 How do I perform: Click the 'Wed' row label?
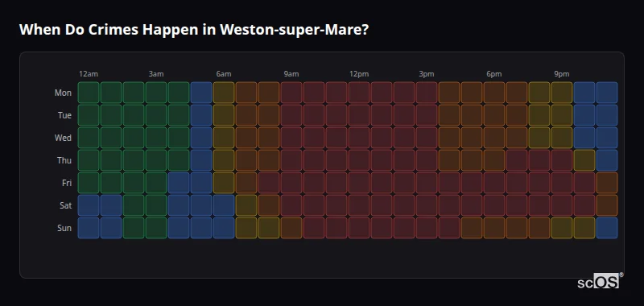(x=63, y=138)
